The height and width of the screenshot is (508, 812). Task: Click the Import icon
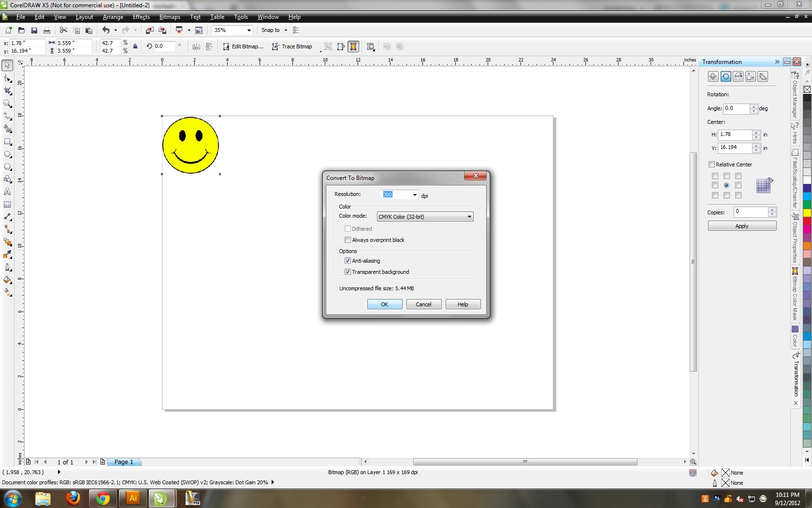coord(149,30)
